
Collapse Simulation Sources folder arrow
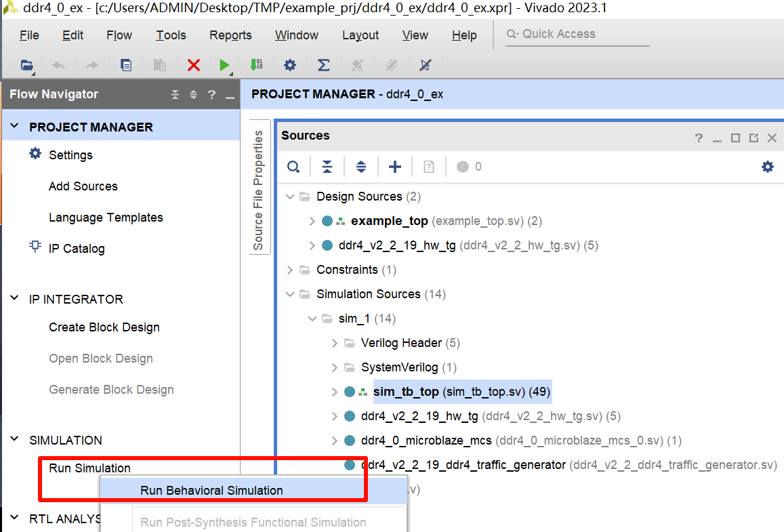[x=289, y=294]
